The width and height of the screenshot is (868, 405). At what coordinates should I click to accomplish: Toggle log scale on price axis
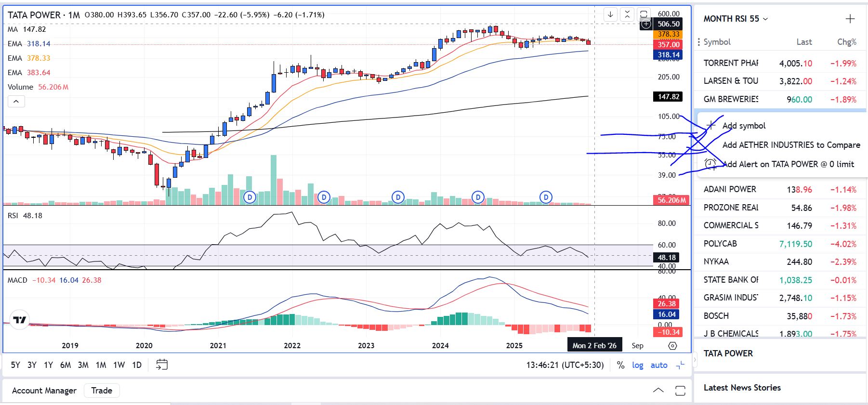coord(637,365)
